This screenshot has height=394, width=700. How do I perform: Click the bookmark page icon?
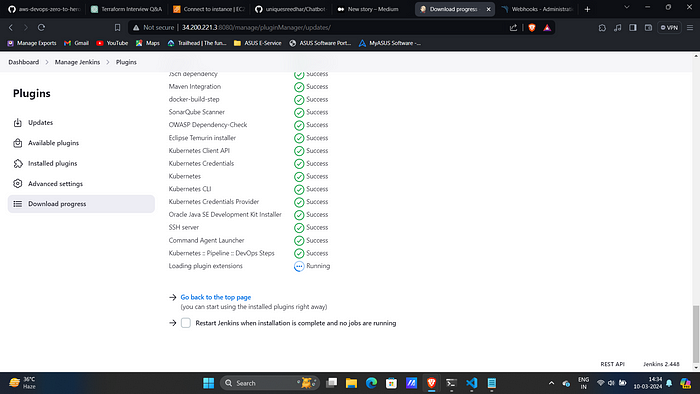tap(117, 28)
